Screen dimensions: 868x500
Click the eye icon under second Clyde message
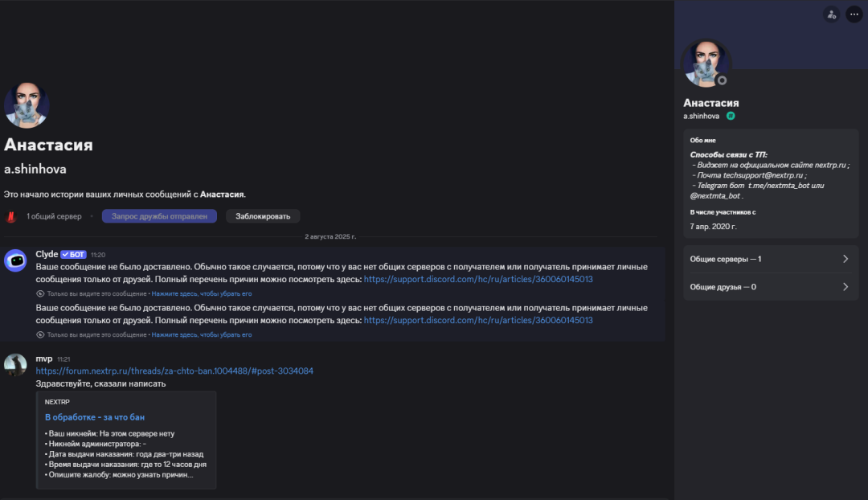(x=40, y=335)
